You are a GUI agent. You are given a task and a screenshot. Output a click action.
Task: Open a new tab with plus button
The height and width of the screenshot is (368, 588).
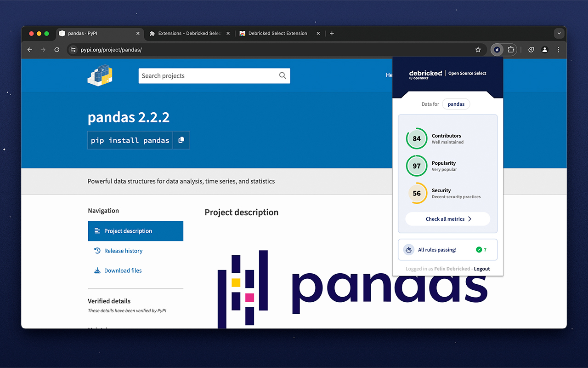332,33
